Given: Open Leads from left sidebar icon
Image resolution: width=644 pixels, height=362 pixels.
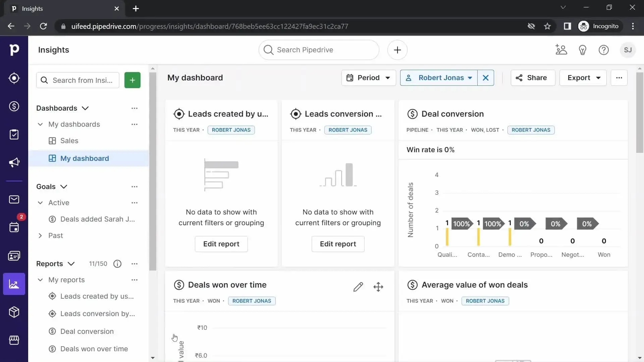Looking at the screenshot, I should 14,78.
